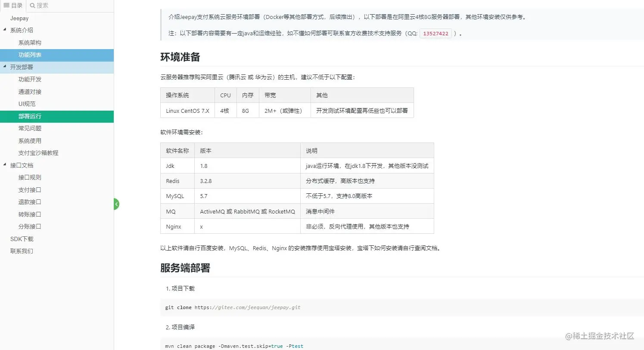Click the Jdk row name cell

coord(177,166)
